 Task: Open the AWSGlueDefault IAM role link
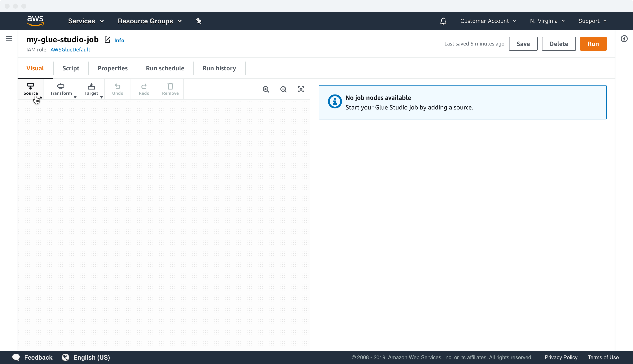pyautogui.click(x=70, y=49)
